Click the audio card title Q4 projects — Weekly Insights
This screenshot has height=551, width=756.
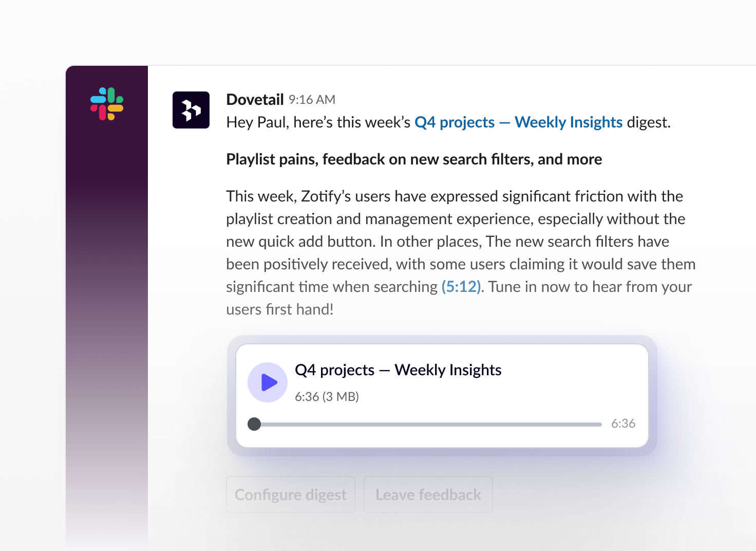click(398, 370)
